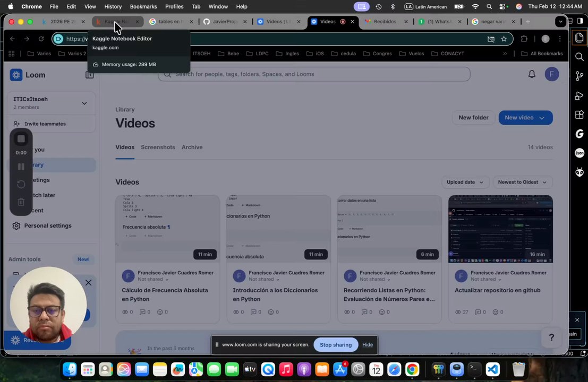Image resolution: width=588 pixels, height=382 pixels.
Task: Open the extensions blocks icon in side panel
Action: (580, 115)
